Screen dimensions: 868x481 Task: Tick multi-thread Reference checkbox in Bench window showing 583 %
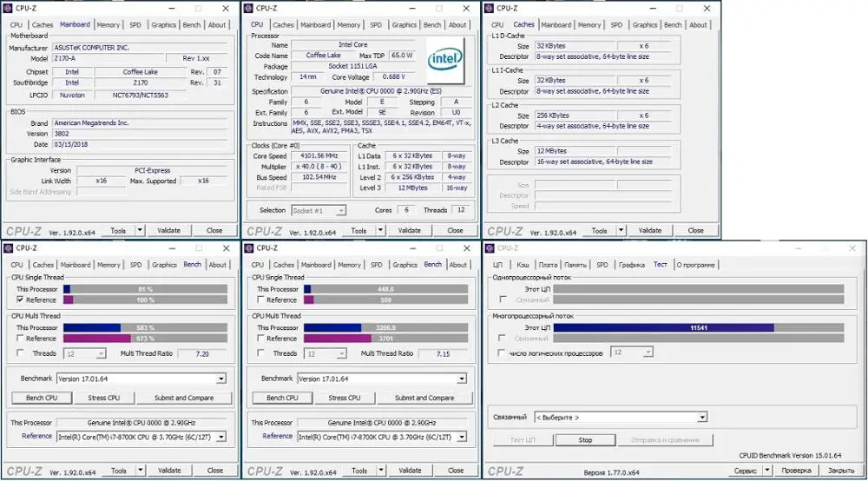click(21, 338)
